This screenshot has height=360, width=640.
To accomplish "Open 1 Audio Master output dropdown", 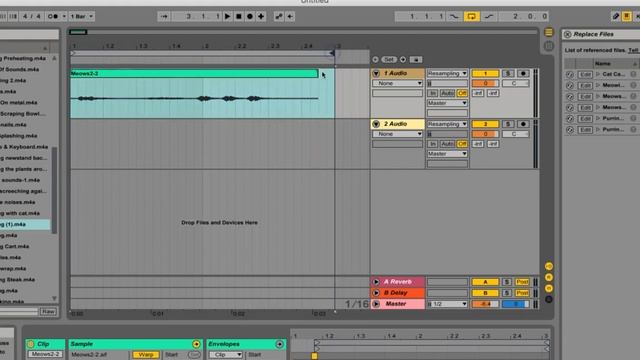I will coord(447,103).
